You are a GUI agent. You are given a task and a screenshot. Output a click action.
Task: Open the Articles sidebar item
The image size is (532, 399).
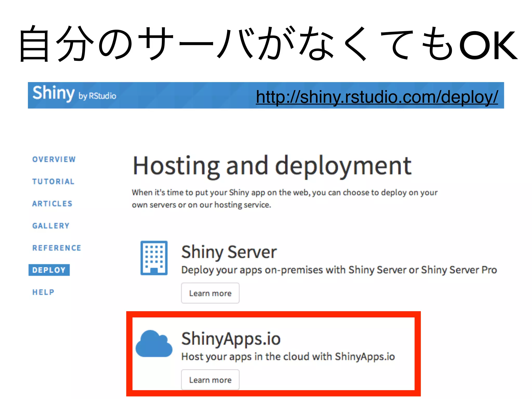click(x=52, y=204)
